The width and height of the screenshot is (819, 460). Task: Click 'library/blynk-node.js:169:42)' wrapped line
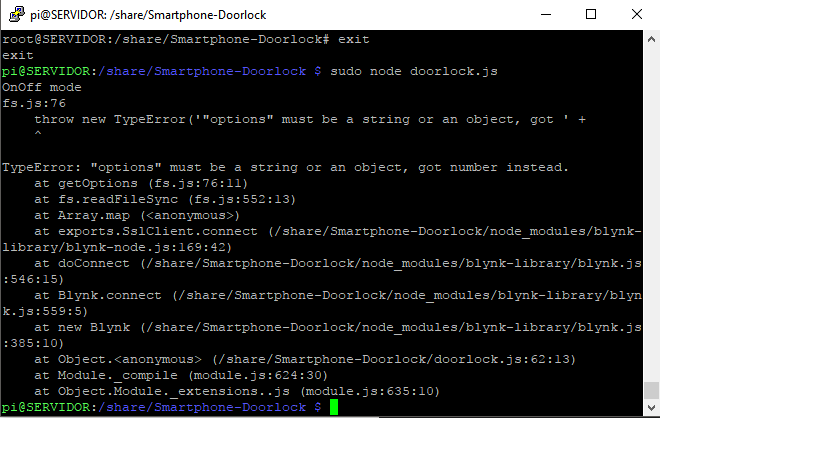[117, 247]
